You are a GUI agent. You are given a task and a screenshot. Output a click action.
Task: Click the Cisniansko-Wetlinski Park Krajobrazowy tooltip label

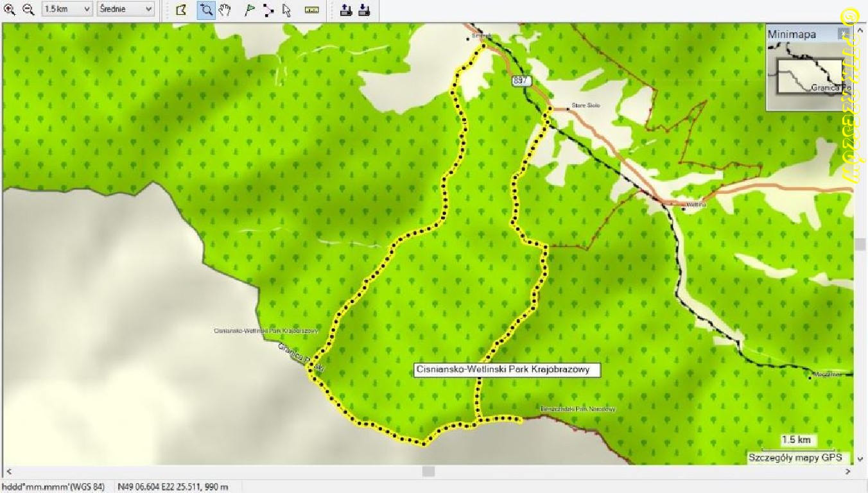click(507, 370)
